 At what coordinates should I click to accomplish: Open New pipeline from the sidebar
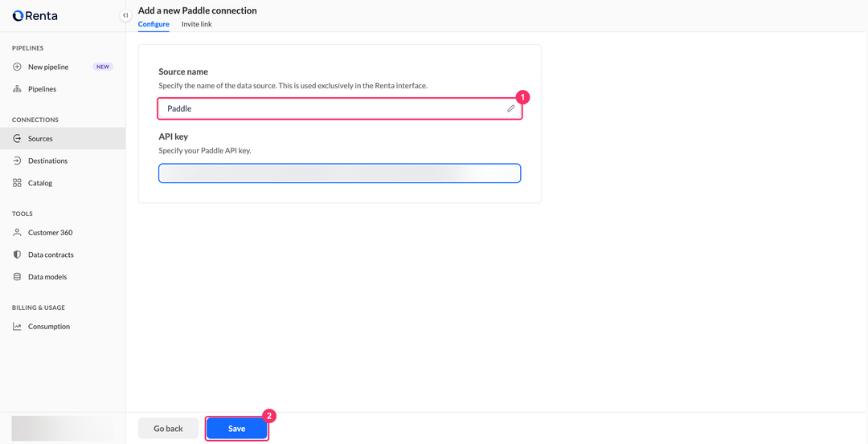(x=63, y=67)
